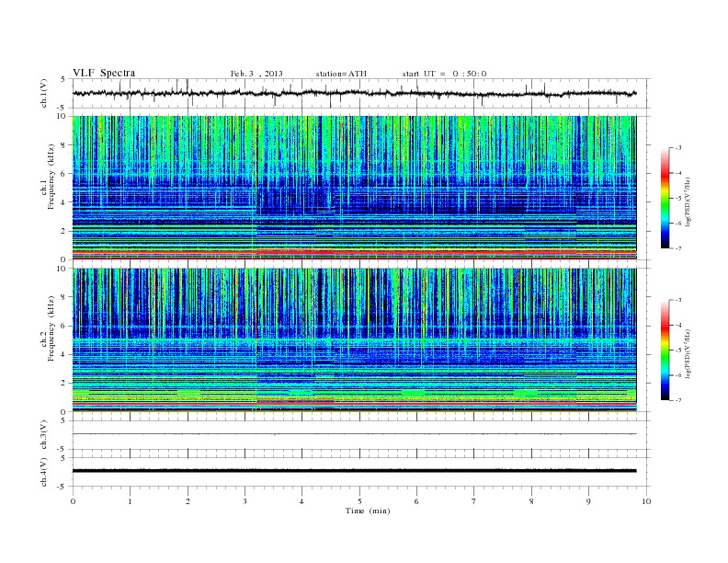
Task: Click the "-5" tick on the lower colorbar
Action: click(x=678, y=350)
